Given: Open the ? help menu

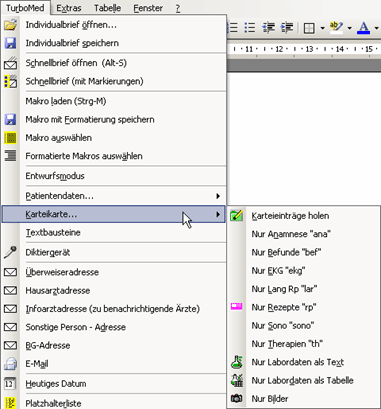Looking at the screenshot, I should (x=178, y=8).
